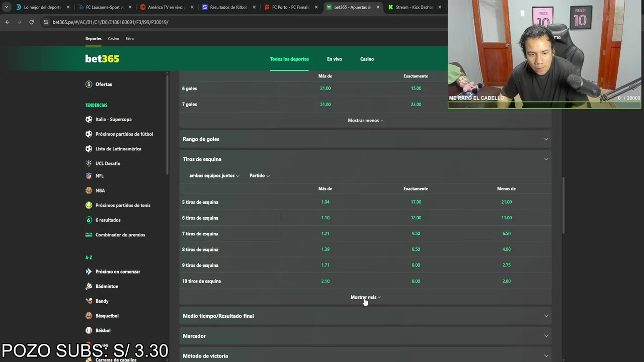Close the FC Lausanne-Sport tab
This screenshot has width=644, height=362.
click(130, 8)
